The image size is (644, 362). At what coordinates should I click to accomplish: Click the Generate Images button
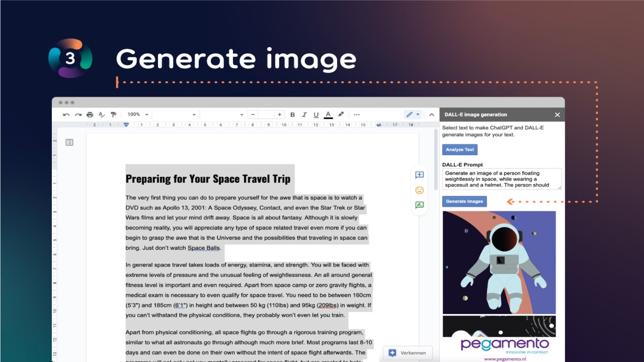point(464,201)
